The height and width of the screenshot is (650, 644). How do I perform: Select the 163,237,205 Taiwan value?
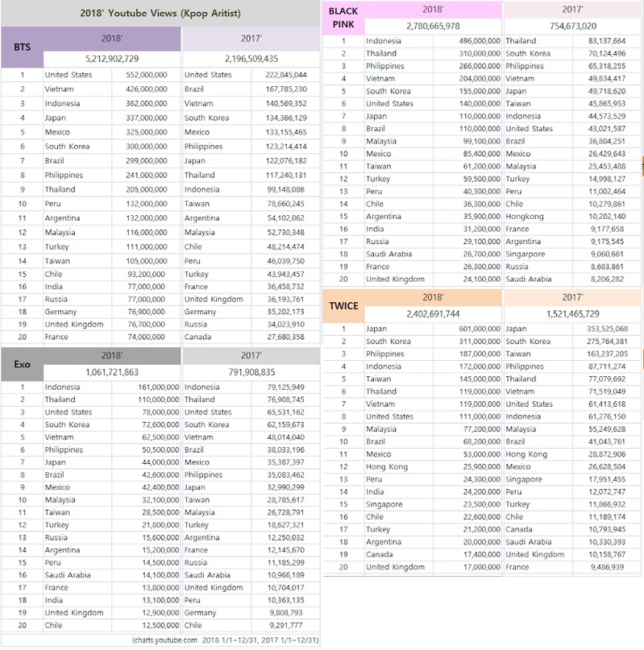[x=607, y=354]
